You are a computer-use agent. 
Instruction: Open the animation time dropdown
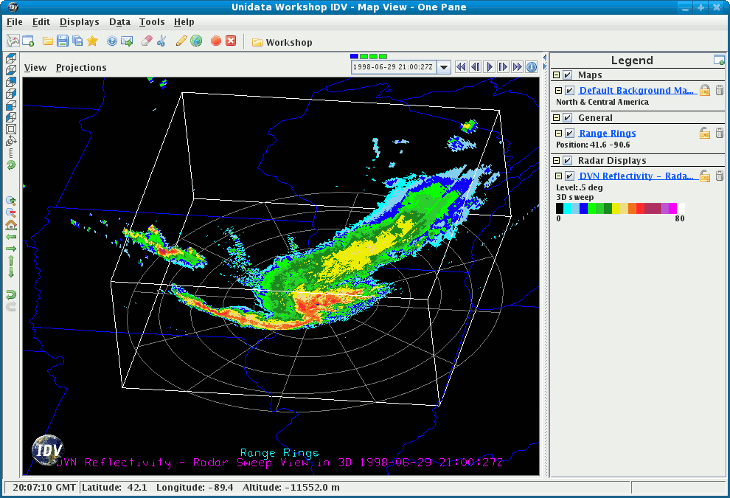point(443,67)
